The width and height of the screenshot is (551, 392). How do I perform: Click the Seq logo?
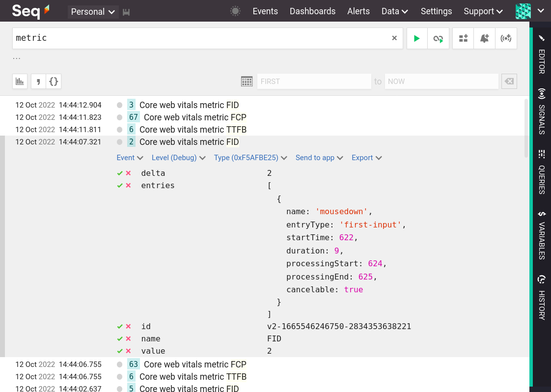coord(30,11)
